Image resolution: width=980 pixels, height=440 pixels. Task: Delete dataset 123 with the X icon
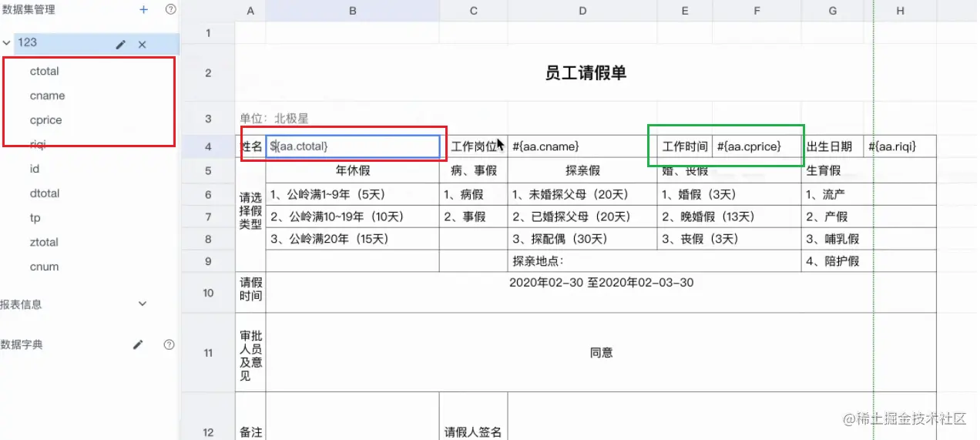[143, 45]
